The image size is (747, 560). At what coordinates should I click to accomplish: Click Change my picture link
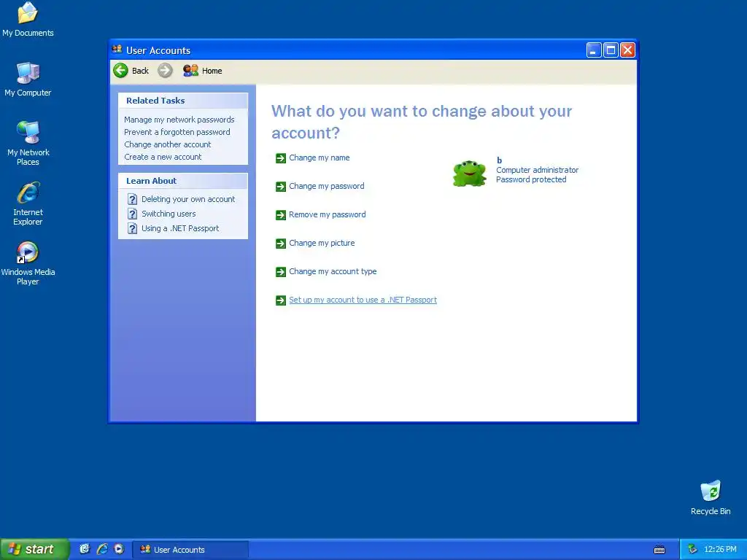point(322,243)
